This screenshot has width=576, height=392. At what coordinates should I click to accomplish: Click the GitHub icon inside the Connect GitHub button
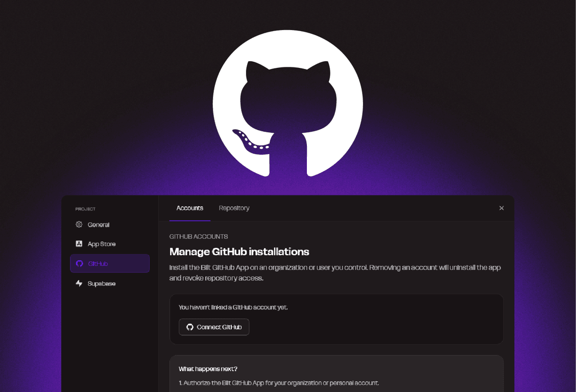(190, 327)
